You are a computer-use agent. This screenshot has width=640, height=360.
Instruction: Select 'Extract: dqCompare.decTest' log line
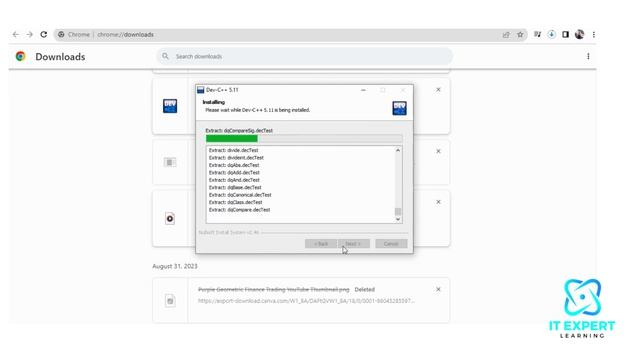(x=240, y=210)
